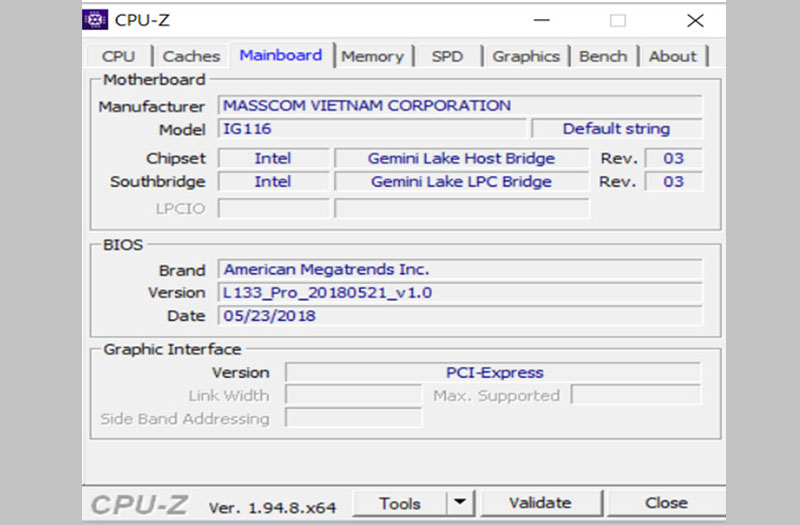Click the Tools button
The height and width of the screenshot is (525, 800).
point(399,504)
